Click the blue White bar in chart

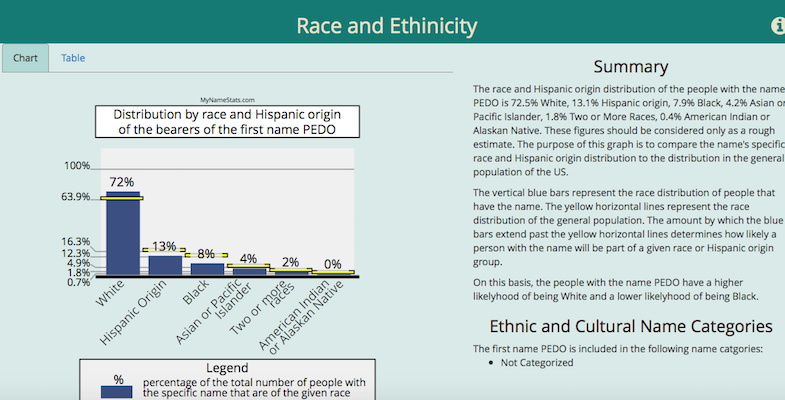point(123,235)
